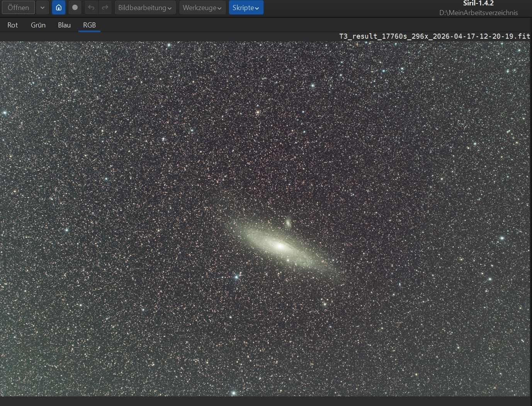Image resolution: width=532 pixels, height=406 pixels.
Task: Click the bright star at the image's bottom edge
Action: tap(233, 393)
